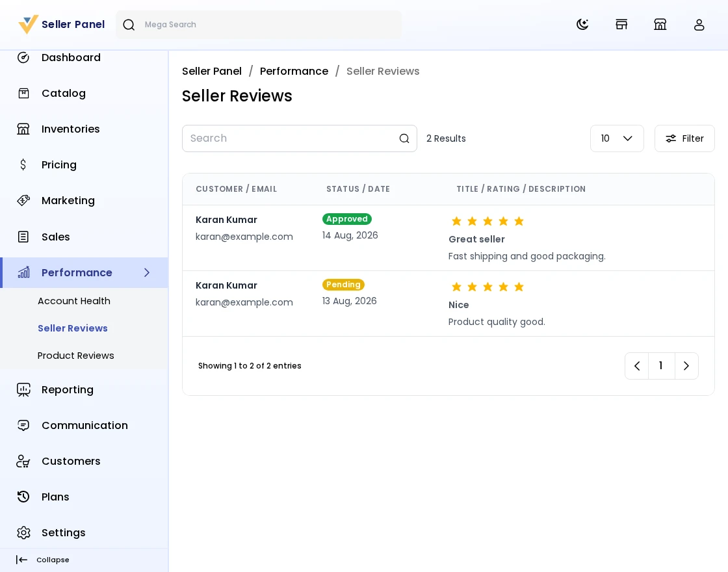This screenshot has height=572, width=728.
Task: Select Account Health submenu item
Action: [x=74, y=301]
